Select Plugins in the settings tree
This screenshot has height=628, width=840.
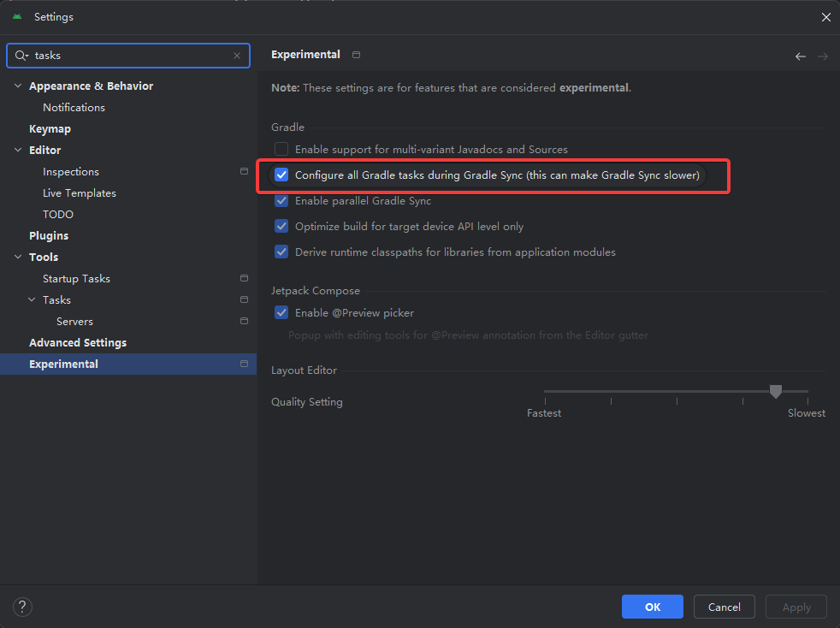[49, 236]
